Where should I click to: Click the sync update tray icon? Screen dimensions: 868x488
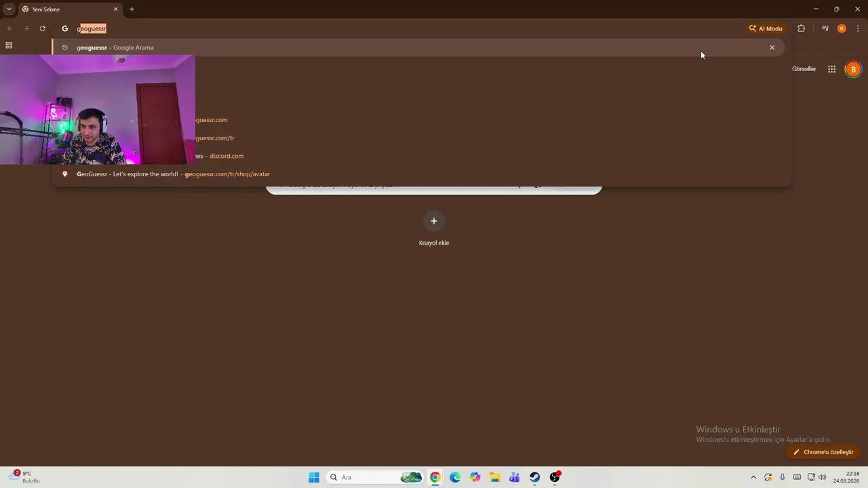(x=768, y=477)
